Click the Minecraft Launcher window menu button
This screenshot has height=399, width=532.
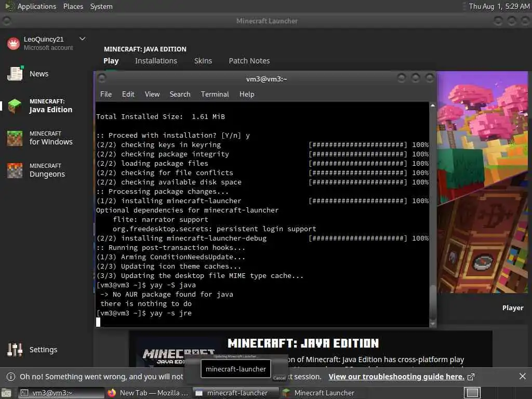(x=6, y=21)
